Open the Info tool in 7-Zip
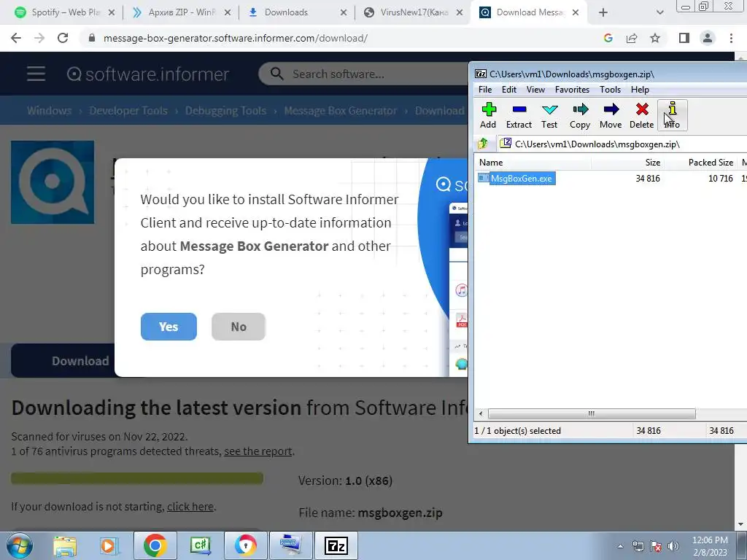Viewport: 747px width, 560px height. click(x=672, y=115)
